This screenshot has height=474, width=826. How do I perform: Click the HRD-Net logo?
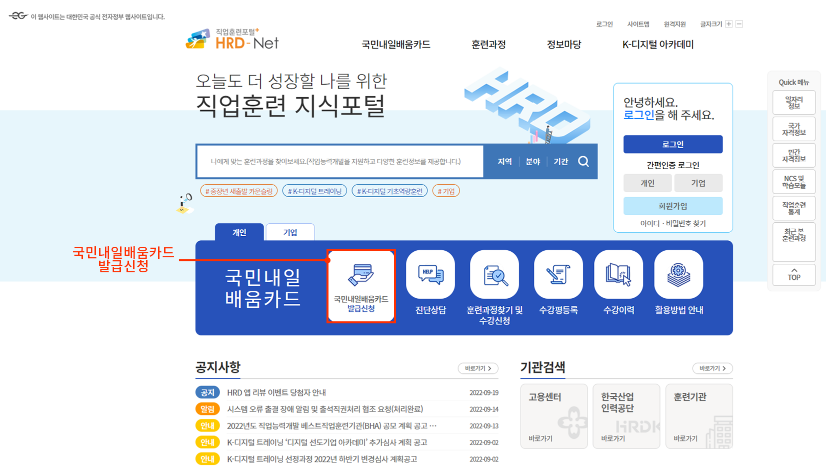(232, 40)
